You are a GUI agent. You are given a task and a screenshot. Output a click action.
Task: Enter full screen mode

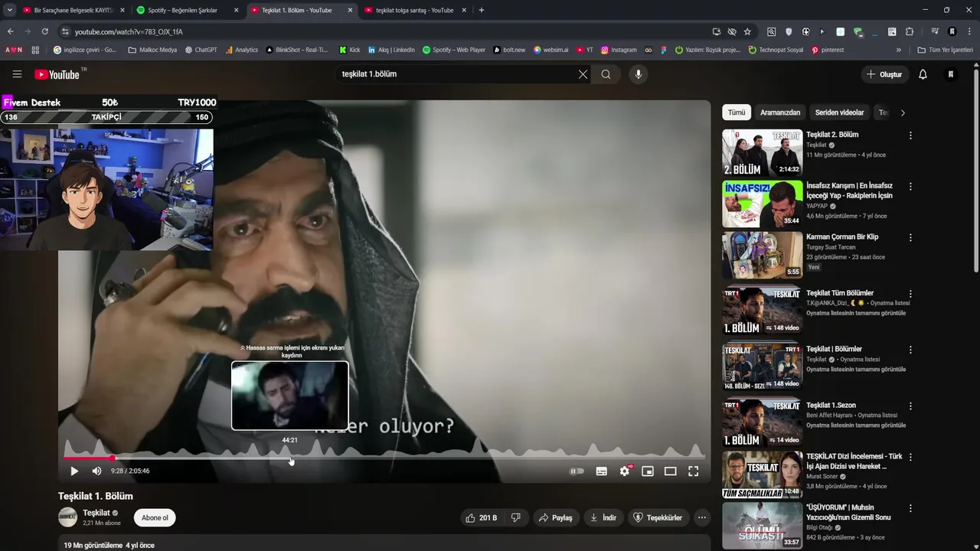tap(693, 471)
